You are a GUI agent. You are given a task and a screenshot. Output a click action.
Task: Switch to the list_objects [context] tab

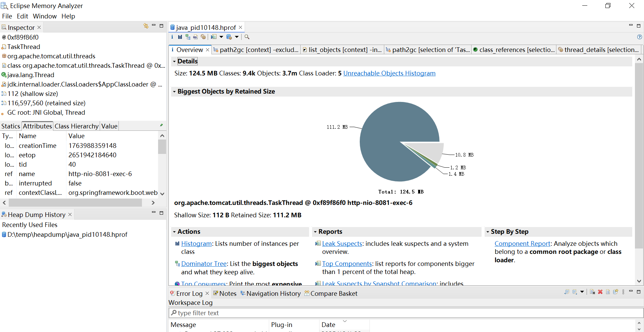(342, 50)
